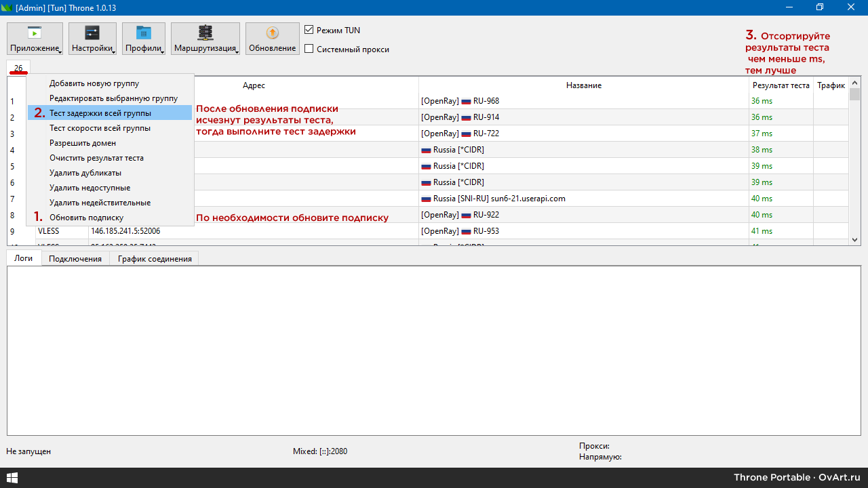This screenshot has height=488, width=868.
Task: Disable Режим TUN checkbox
Action: point(309,30)
